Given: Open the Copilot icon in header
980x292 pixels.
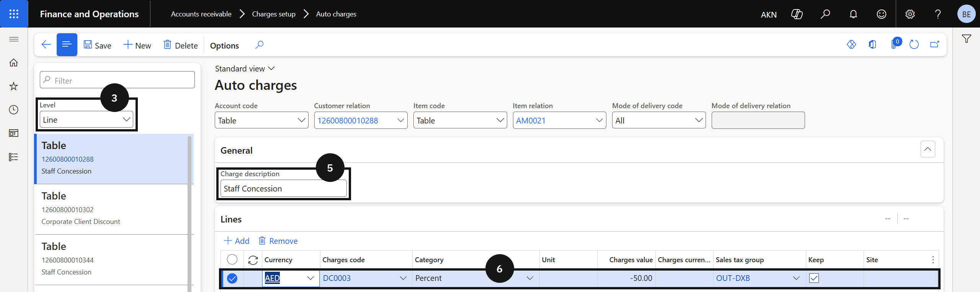Looking at the screenshot, I should [x=797, y=14].
